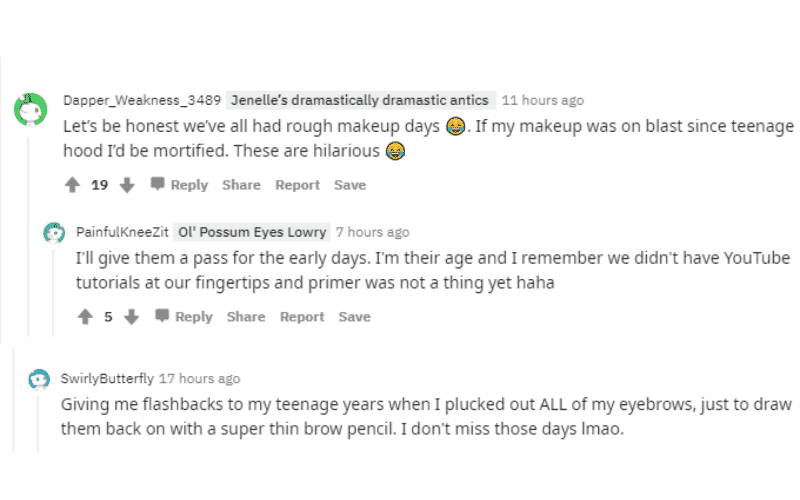
Task: Upvote Dapper_Weakness_3489's comment
Action: coord(72,185)
